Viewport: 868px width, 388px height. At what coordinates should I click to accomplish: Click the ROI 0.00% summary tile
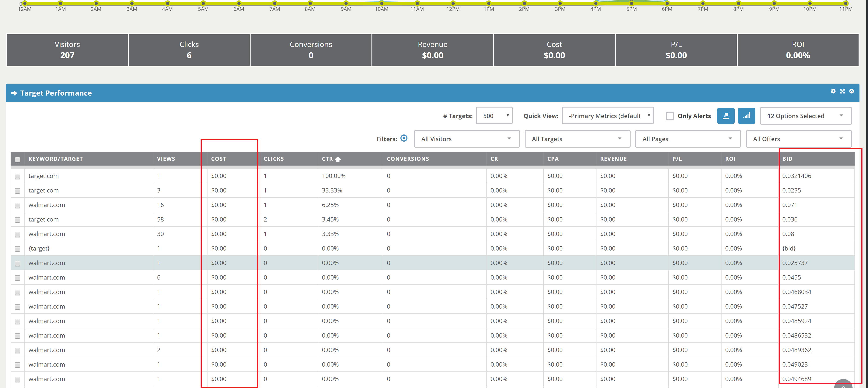coord(798,50)
